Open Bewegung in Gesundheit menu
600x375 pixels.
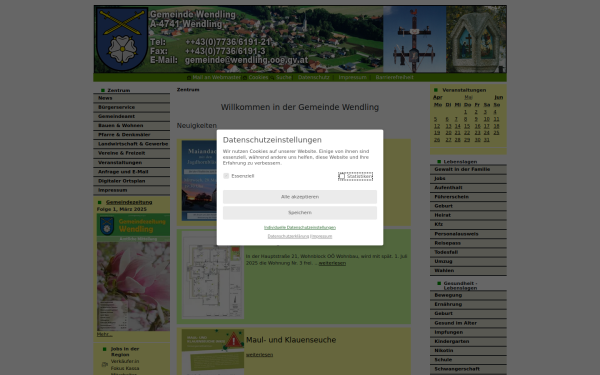point(468,295)
